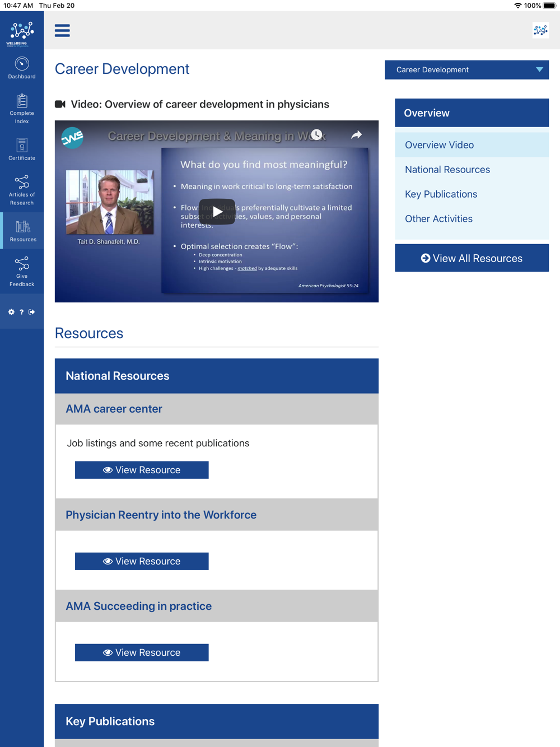Tap the video Watch Later clock icon
This screenshot has height=747, width=560.
point(317,134)
